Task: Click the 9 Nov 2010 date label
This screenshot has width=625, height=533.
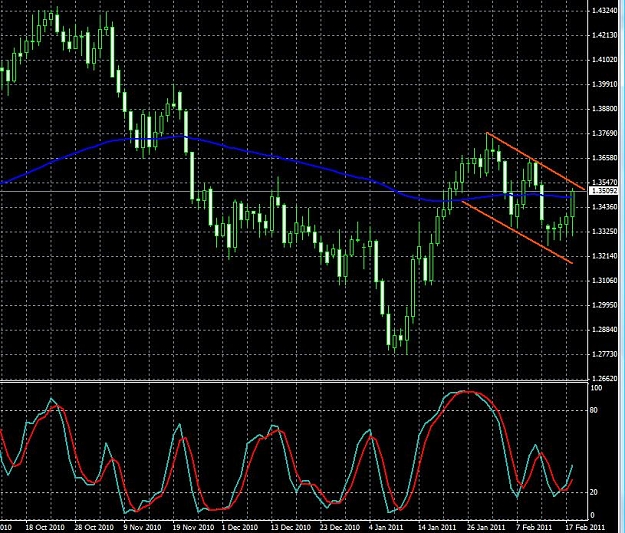Action: (x=142, y=527)
